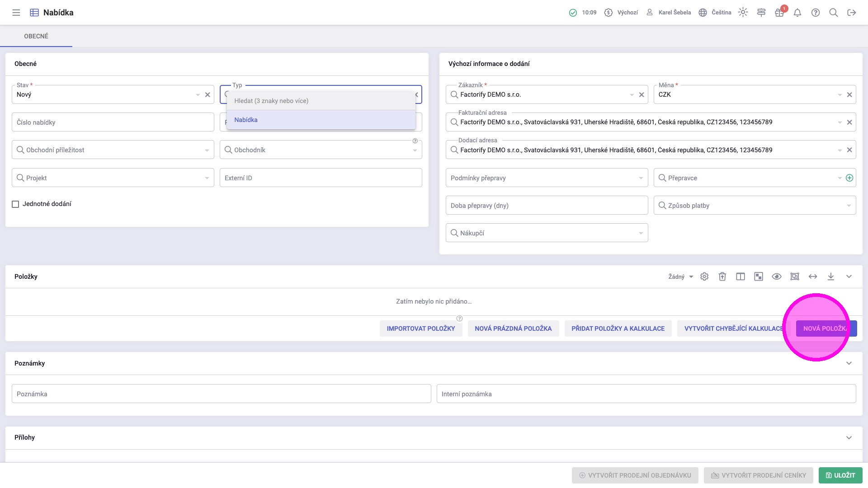868x488 pixels.
Task: Click the download icon in Položky toolbar
Action: click(831, 277)
